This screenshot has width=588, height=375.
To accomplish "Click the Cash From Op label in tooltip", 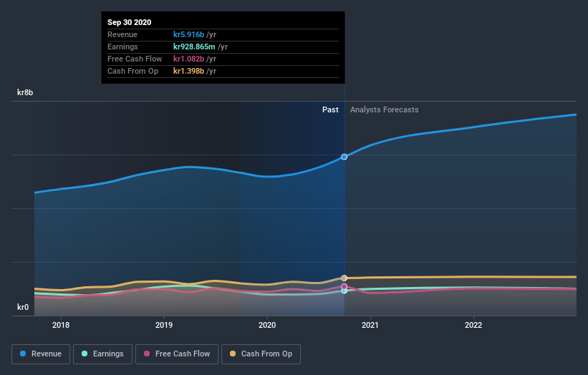I will click(x=132, y=71).
